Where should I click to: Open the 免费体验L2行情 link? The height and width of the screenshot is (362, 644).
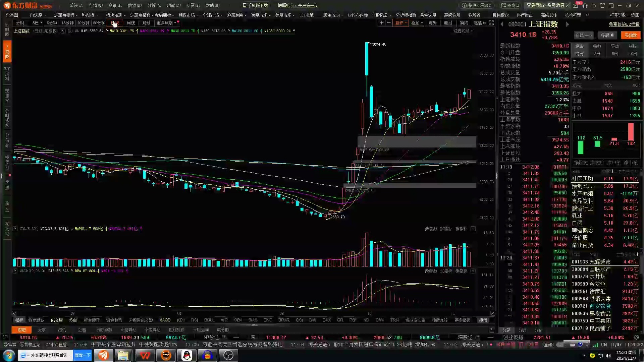point(624,24)
